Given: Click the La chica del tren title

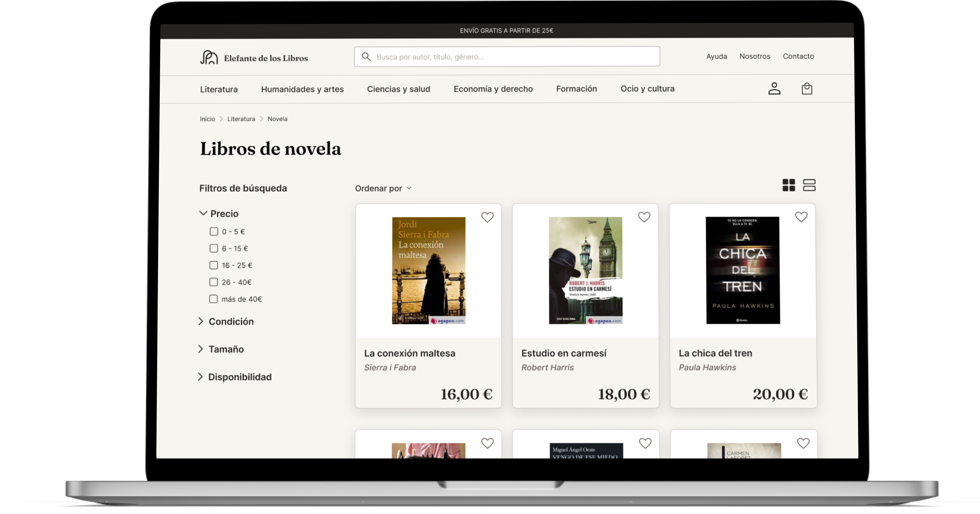Looking at the screenshot, I should click(715, 353).
